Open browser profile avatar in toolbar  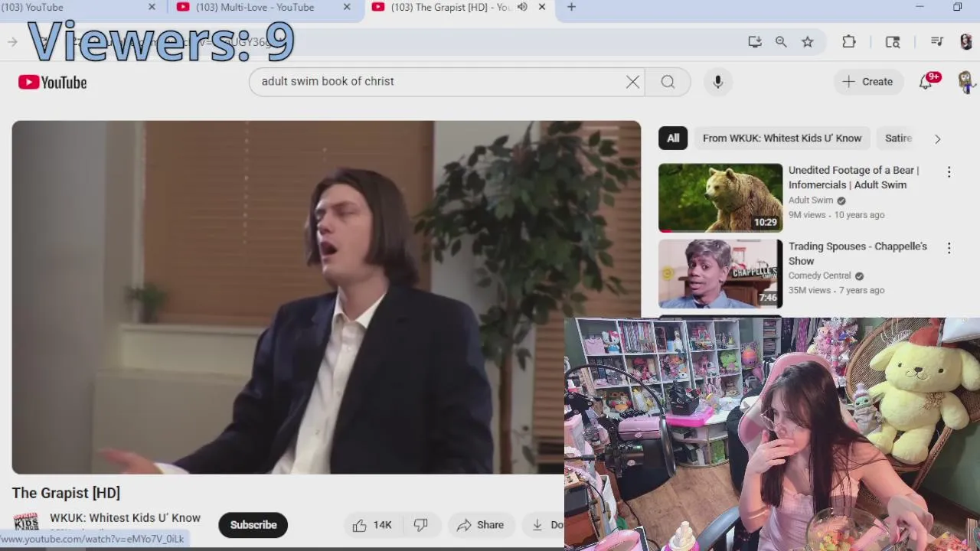click(x=966, y=42)
